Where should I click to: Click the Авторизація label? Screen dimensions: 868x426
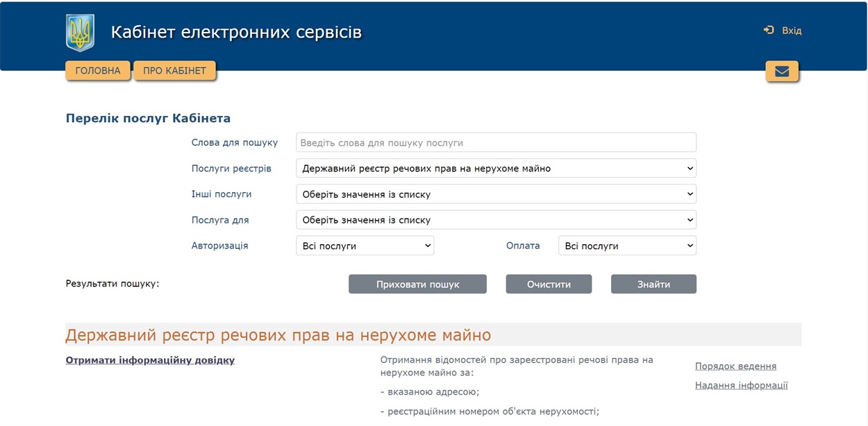(x=219, y=246)
